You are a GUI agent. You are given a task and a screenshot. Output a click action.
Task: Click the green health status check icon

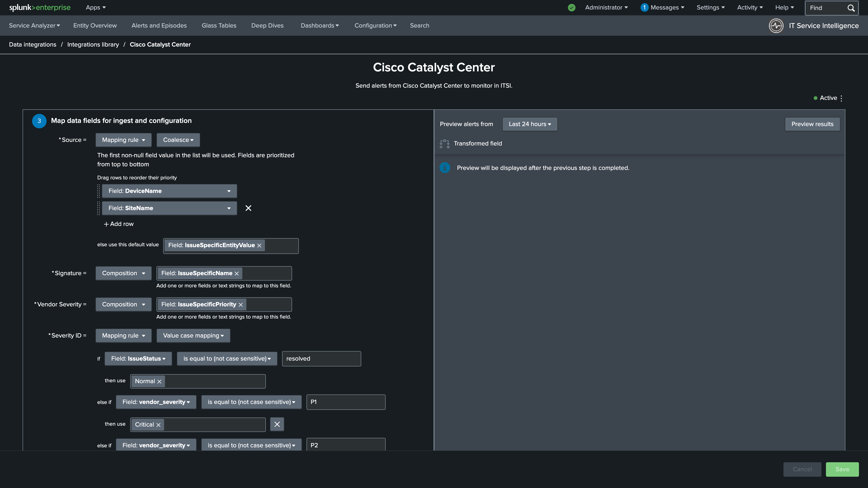(571, 7)
